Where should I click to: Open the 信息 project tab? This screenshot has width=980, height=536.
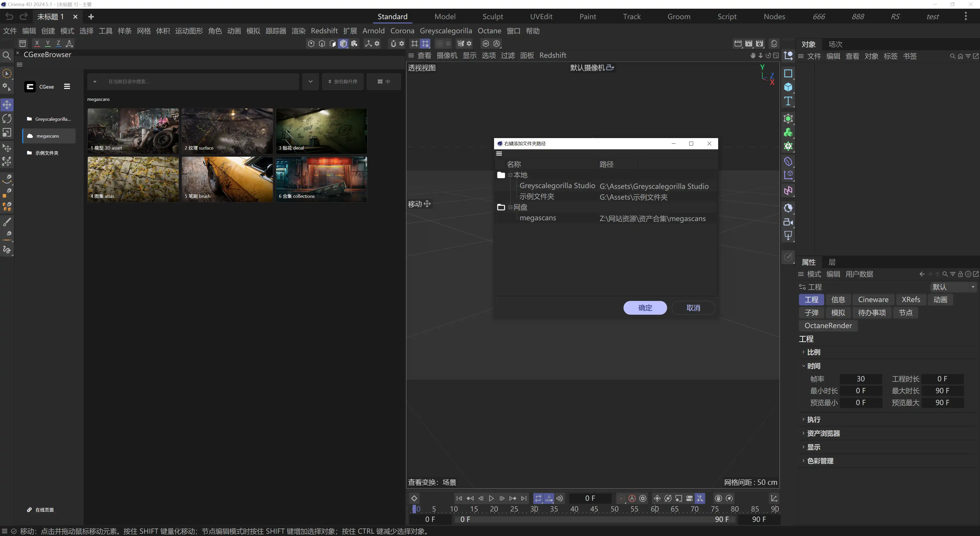click(838, 300)
